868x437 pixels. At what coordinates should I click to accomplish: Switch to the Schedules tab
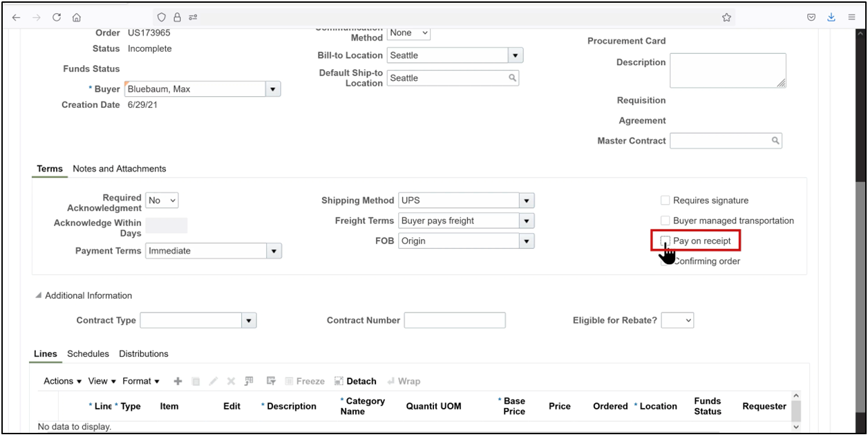pos(88,353)
